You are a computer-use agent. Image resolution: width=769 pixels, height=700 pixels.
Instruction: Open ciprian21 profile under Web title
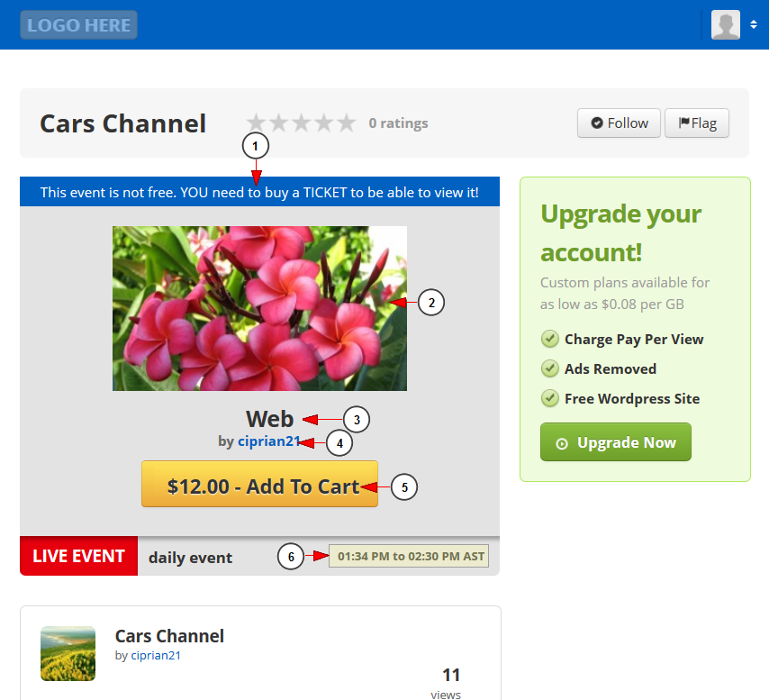pos(268,441)
